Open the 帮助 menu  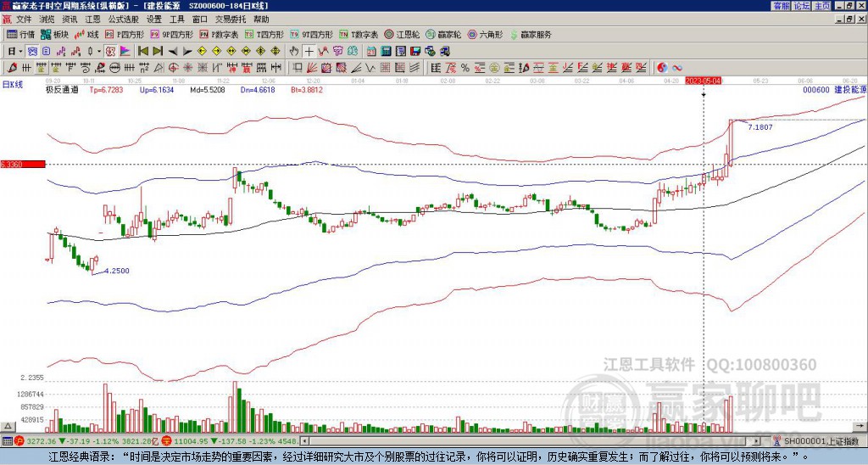pyautogui.click(x=261, y=20)
